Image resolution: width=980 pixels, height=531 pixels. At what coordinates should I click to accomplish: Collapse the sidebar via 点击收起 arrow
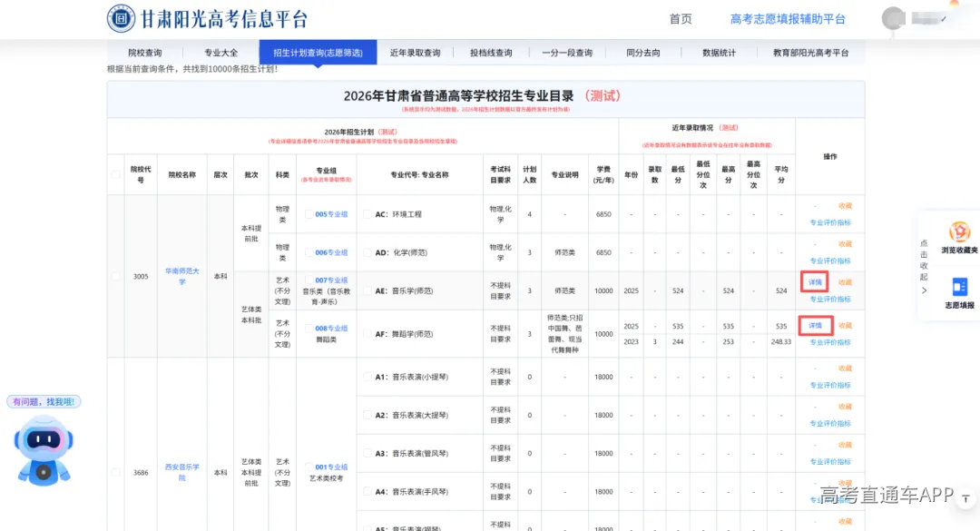click(x=924, y=290)
